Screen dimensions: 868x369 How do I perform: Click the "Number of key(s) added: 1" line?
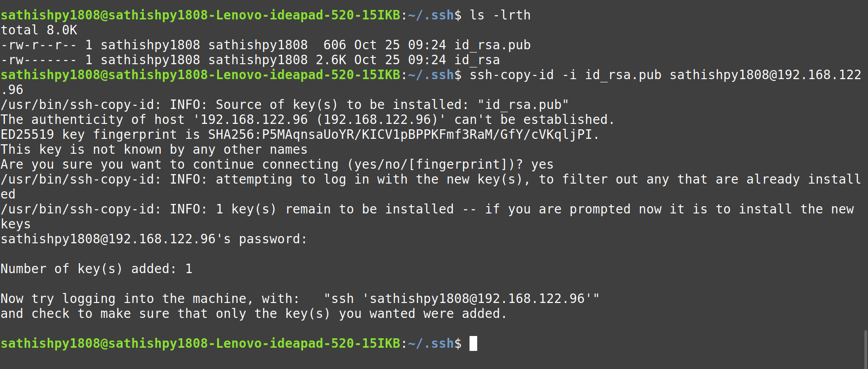click(x=96, y=269)
